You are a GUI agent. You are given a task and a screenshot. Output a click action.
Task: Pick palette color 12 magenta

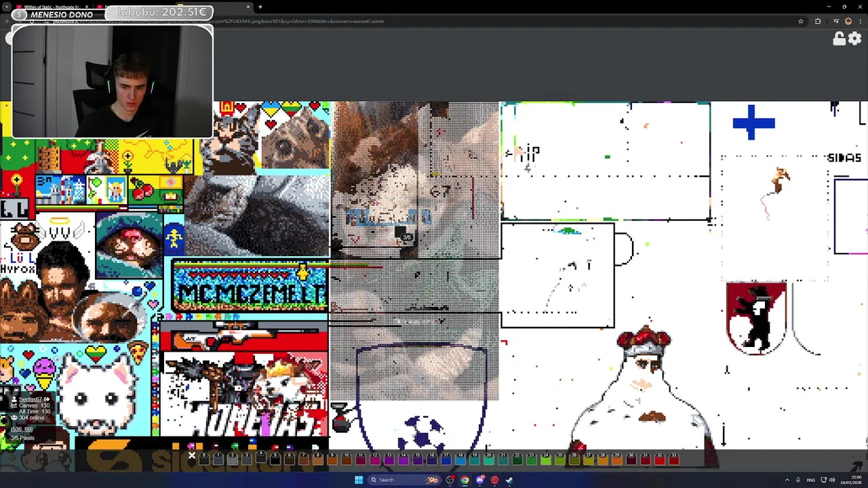[x=374, y=460]
